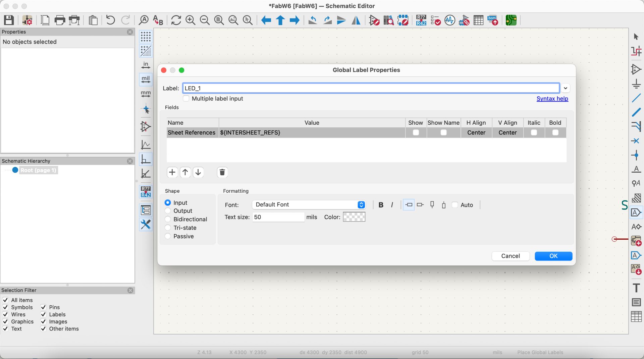644x359 pixels.
Task: Open the Default Font dropdown
Action: click(x=309, y=205)
